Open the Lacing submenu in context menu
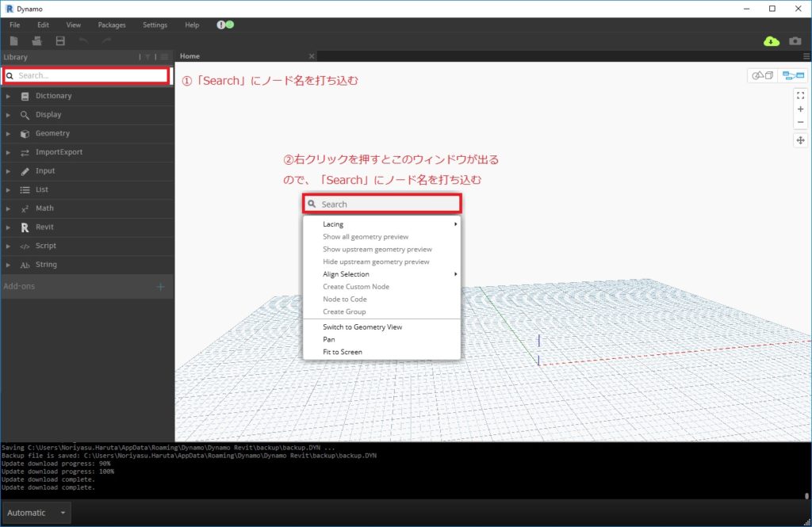 coord(382,224)
